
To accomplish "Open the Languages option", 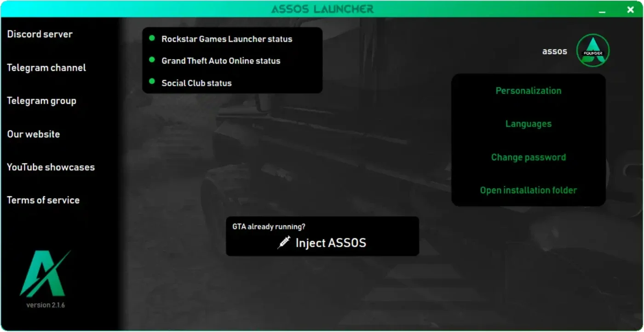I will pyautogui.click(x=528, y=124).
